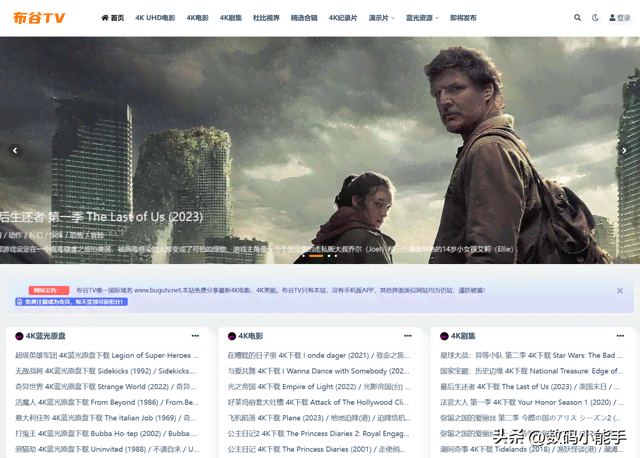640x458 pixels.
Task: Open Strange World (2022) link
Action: click(x=105, y=387)
